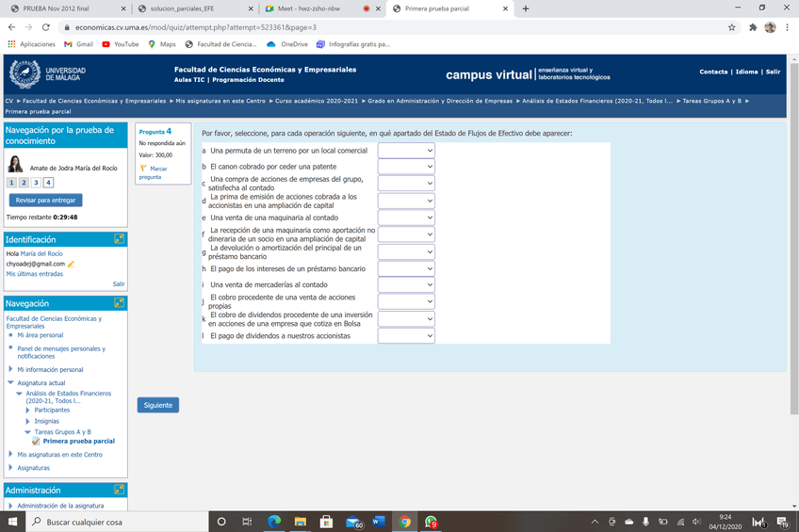
Task: Open Cortana circle icon in taskbar
Action: (x=221, y=522)
